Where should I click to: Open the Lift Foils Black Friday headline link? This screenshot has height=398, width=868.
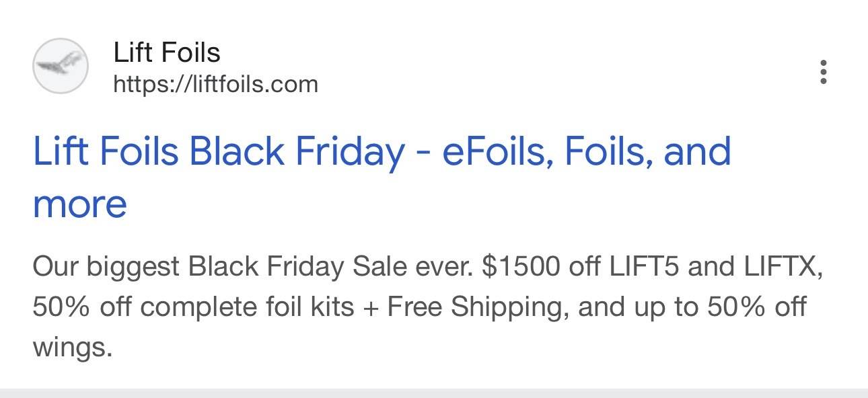[x=381, y=152]
